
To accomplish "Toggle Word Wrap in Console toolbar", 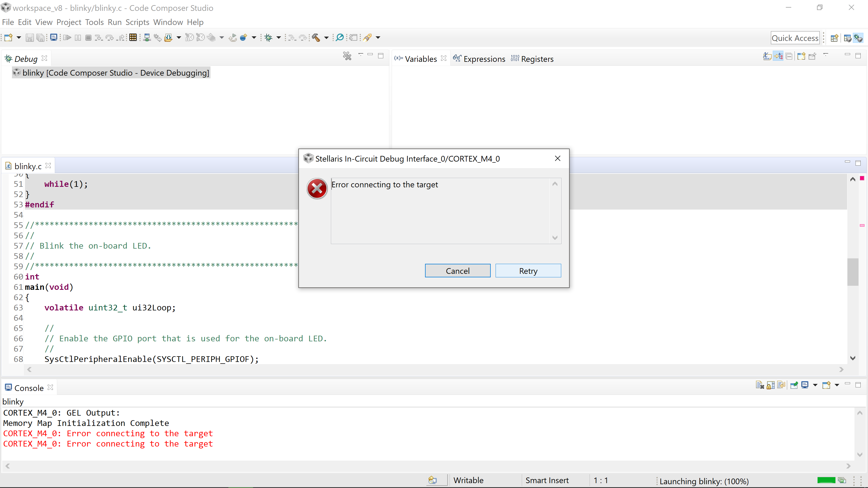I will 781,385.
